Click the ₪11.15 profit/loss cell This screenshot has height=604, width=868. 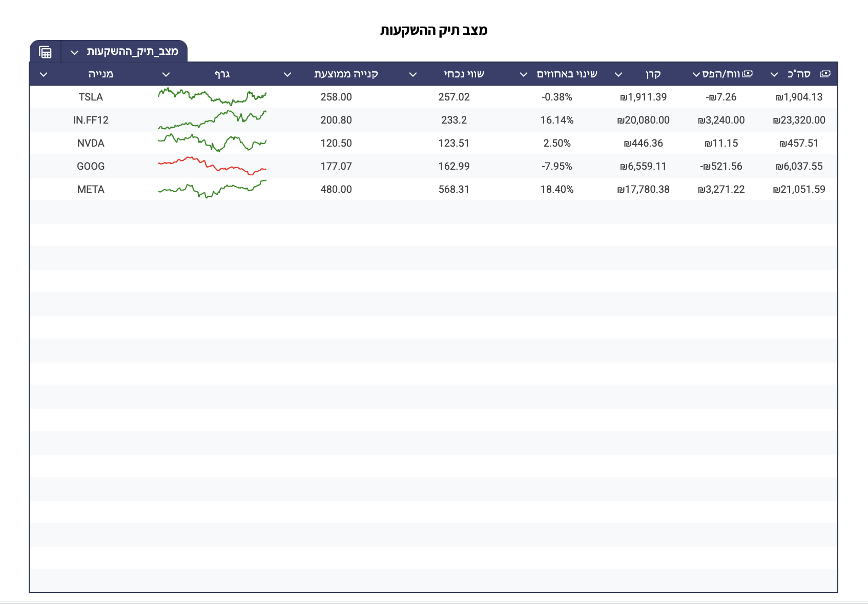click(721, 143)
